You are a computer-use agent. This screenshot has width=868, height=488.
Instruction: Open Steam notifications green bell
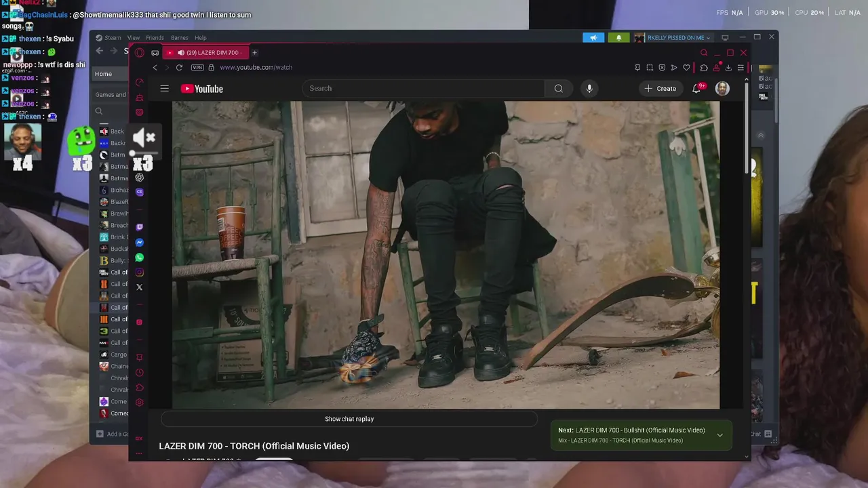click(618, 38)
